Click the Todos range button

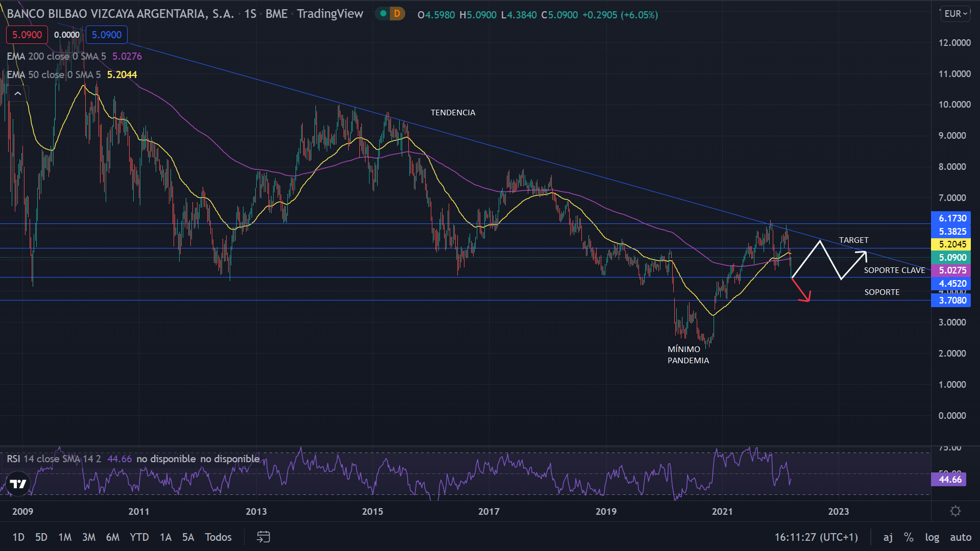tap(218, 537)
